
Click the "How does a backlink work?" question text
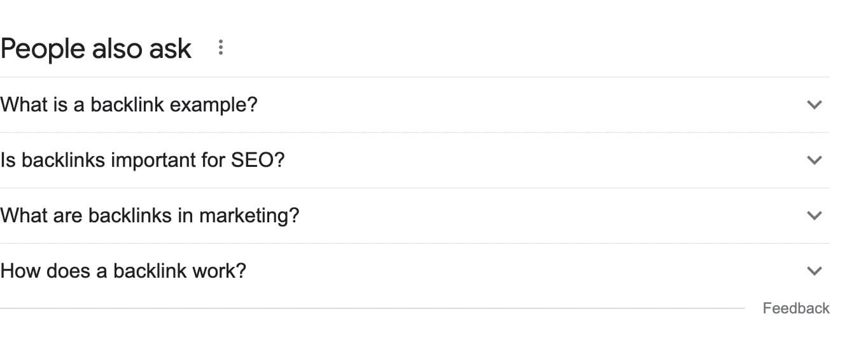click(x=123, y=271)
